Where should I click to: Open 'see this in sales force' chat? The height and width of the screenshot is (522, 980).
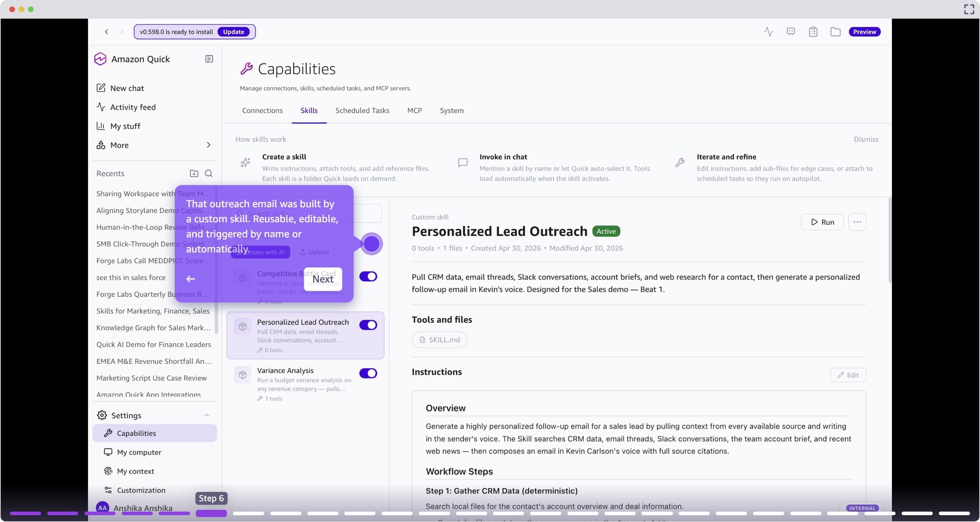[x=131, y=277]
